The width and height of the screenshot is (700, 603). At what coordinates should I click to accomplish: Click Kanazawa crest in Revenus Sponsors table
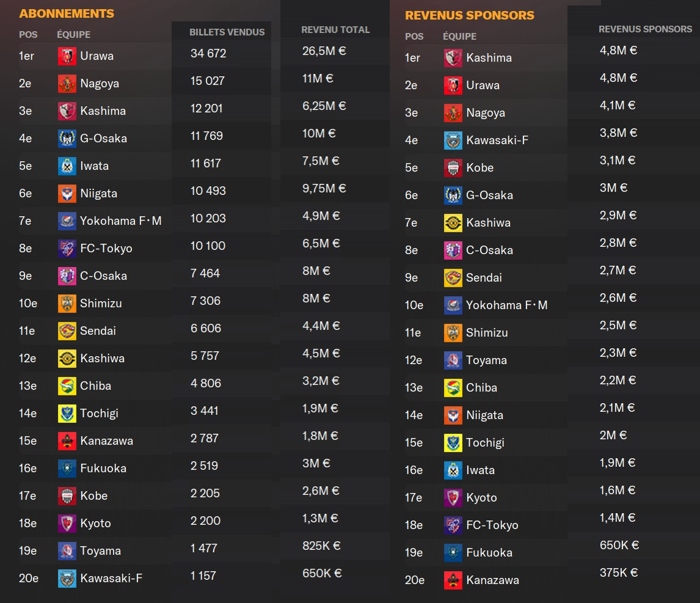click(x=453, y=580)
